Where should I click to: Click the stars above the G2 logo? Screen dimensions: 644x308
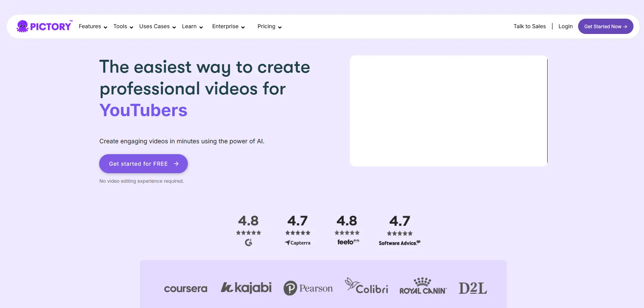[249, 233]
